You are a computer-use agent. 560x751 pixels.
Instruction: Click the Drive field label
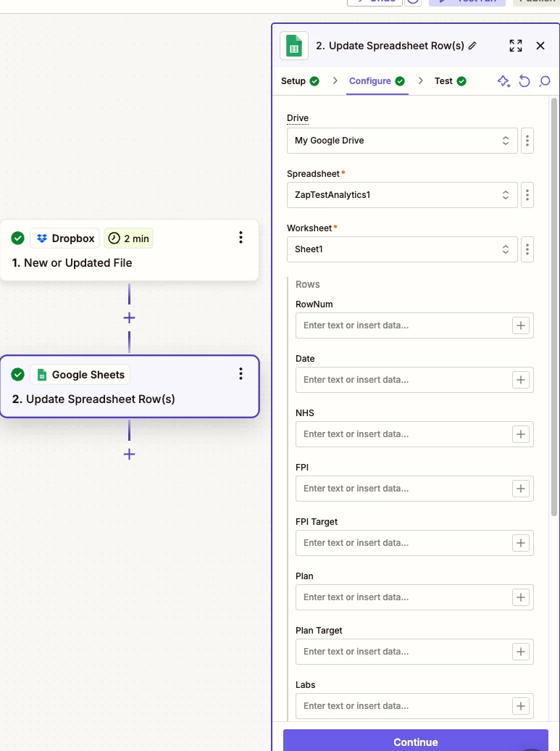[x=298, y=118]
